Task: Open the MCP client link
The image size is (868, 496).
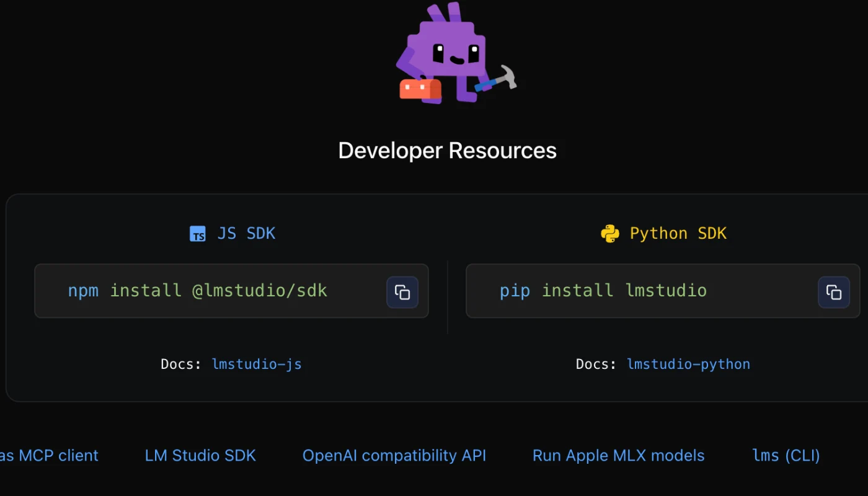Action: [x=49, y=456]
